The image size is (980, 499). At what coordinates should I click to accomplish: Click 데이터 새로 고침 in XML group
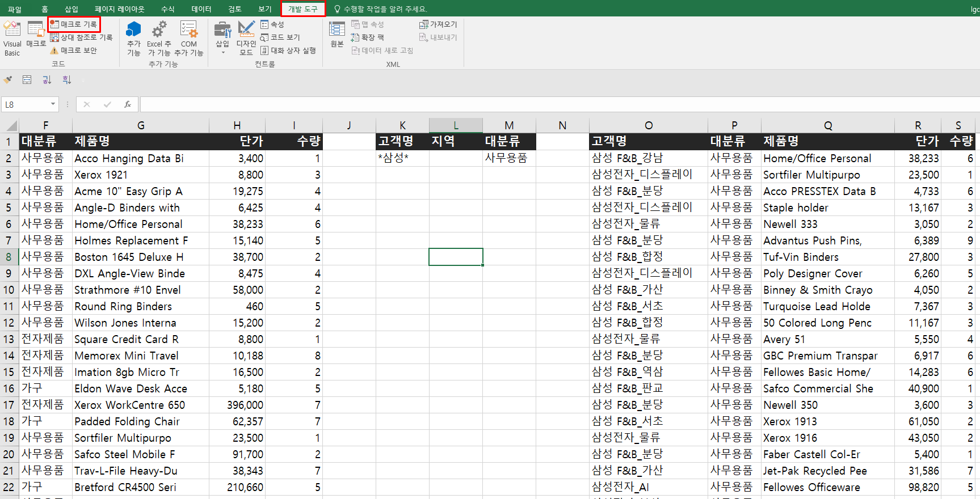(382, 50)
